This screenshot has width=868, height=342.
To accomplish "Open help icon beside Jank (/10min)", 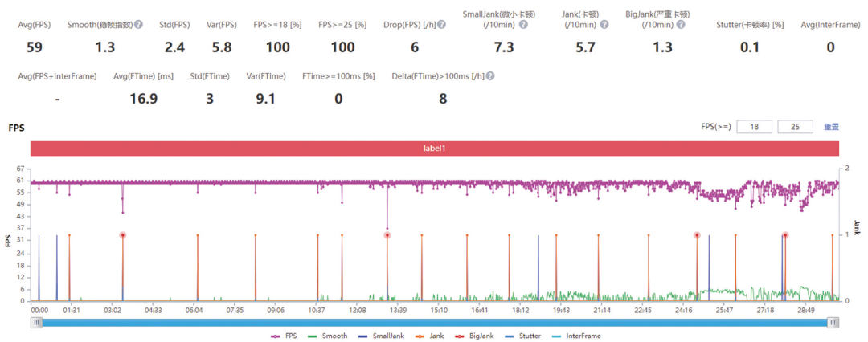I will coord(604,25).
